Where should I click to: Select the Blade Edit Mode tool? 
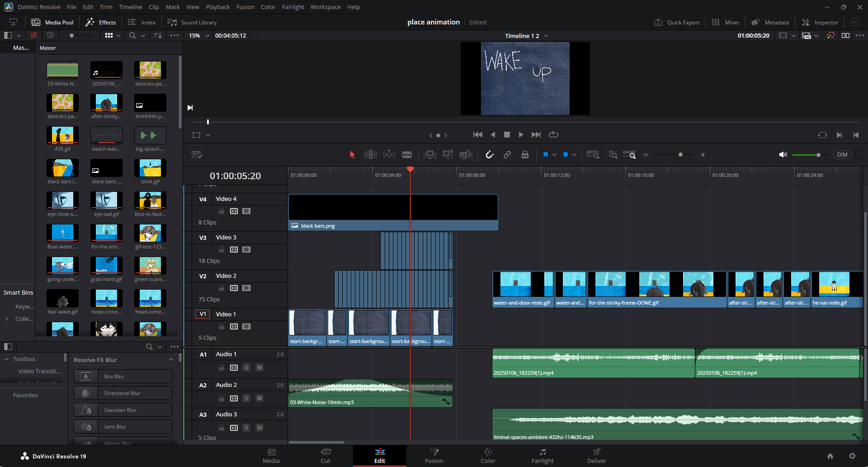pos(407,155)
